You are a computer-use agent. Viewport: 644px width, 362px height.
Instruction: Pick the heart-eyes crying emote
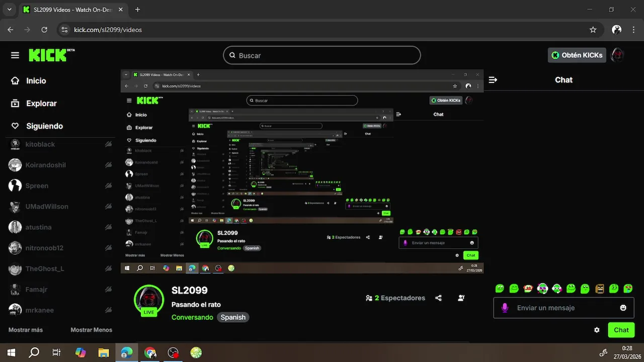tap(628, 289)
